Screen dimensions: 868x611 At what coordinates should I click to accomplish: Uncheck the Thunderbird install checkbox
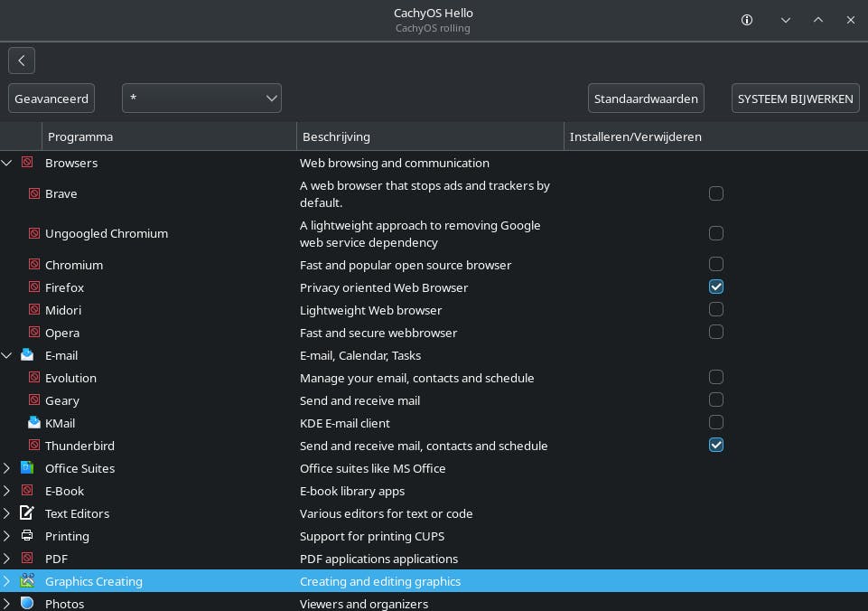coord(716,446)
